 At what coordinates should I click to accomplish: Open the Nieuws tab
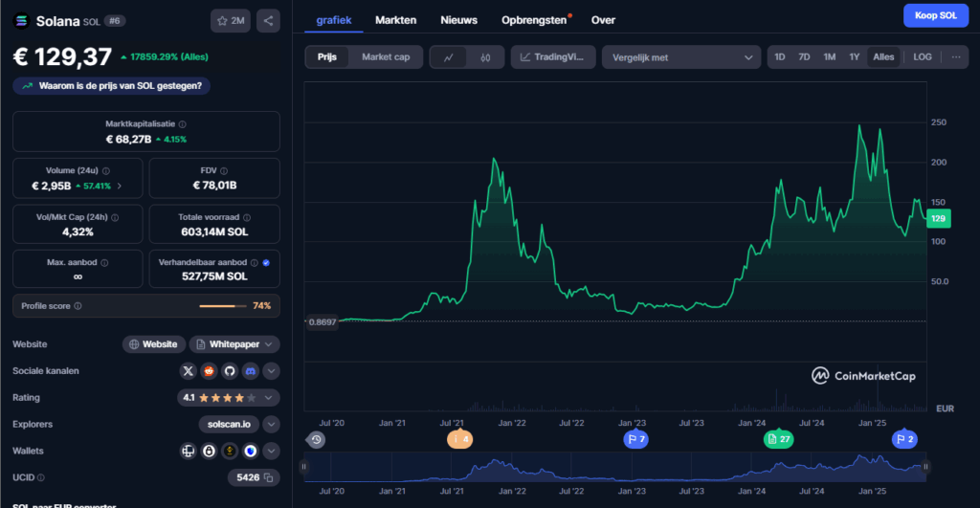458,20
